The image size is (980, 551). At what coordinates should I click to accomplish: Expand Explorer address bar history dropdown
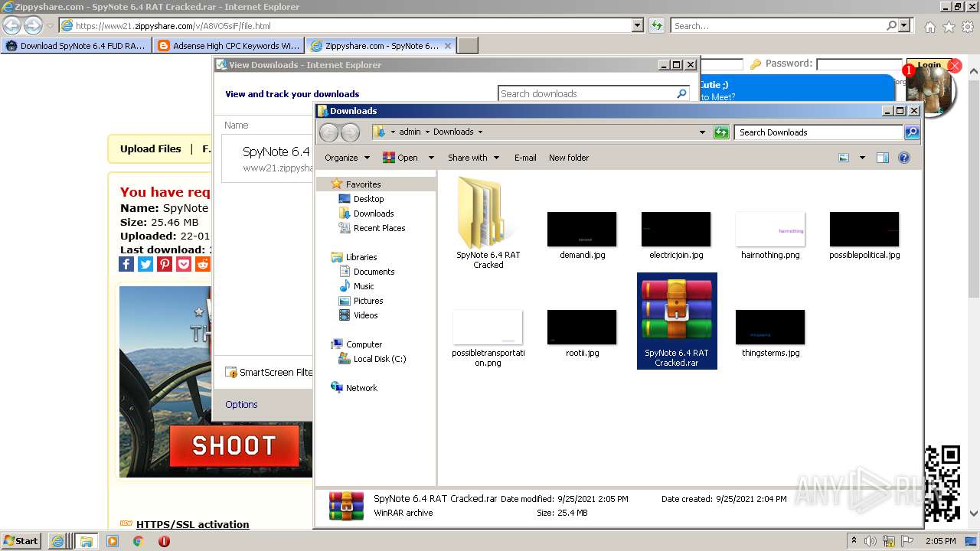(702, 132)
